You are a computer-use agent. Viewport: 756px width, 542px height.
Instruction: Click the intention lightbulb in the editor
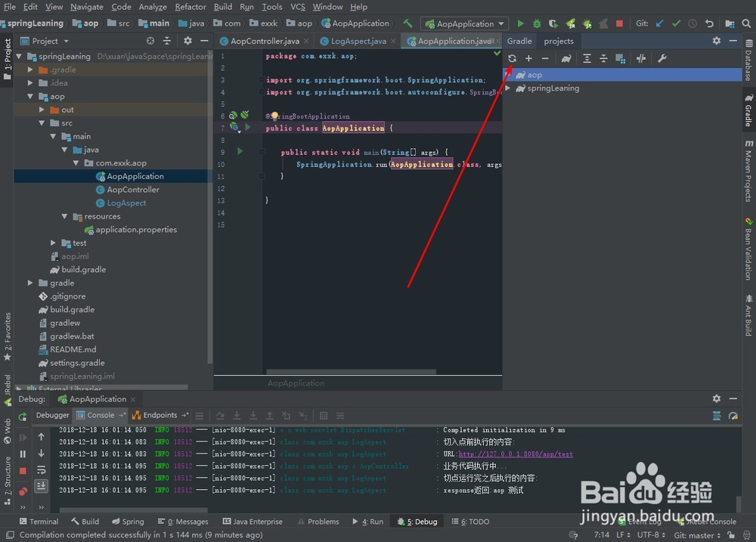pos(274,115)
